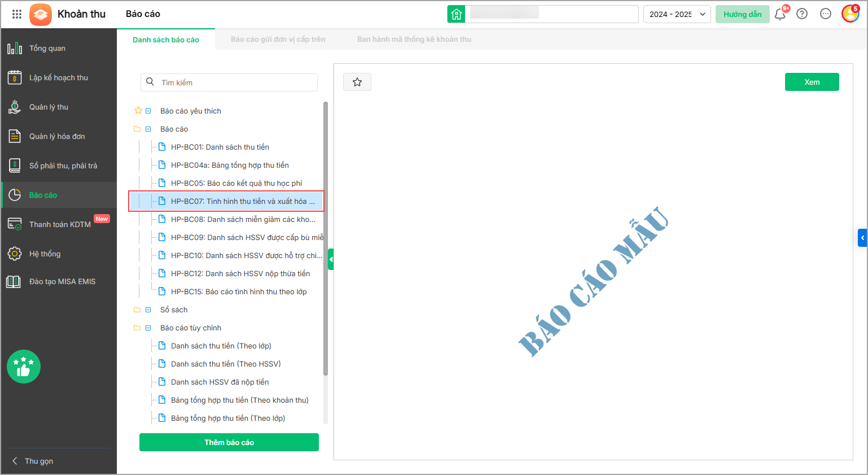This screenshot has height=475, width=868.
Task: Click the green home school icon
Action: pyautogui.click(x=457, y=14)
